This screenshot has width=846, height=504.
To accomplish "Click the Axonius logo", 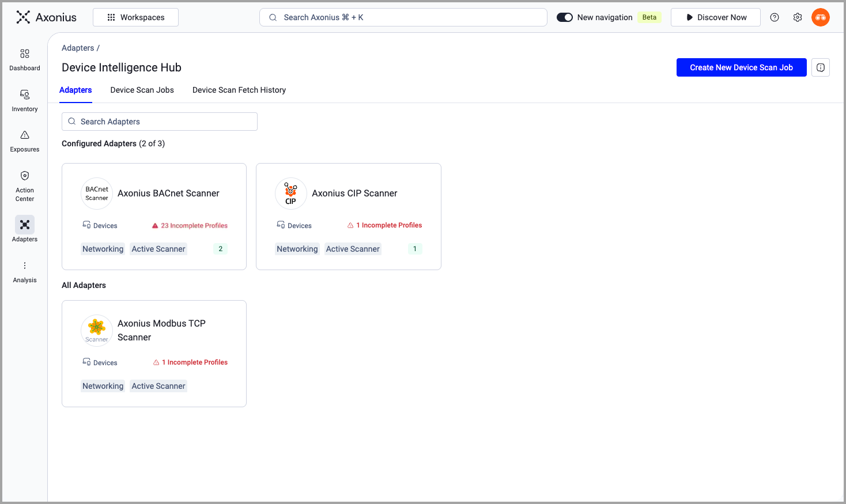I will 46,17.
